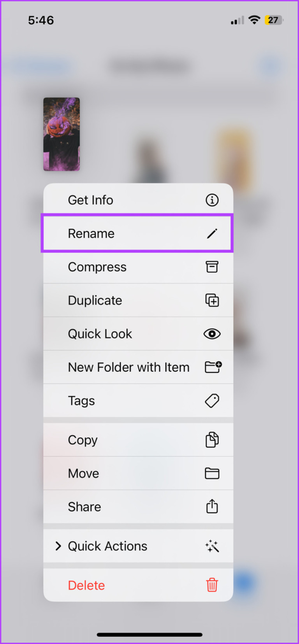This screenshot has height=644, width=299.
Task: Click the Quick Look eye icon
Action: tap(212, 333)
